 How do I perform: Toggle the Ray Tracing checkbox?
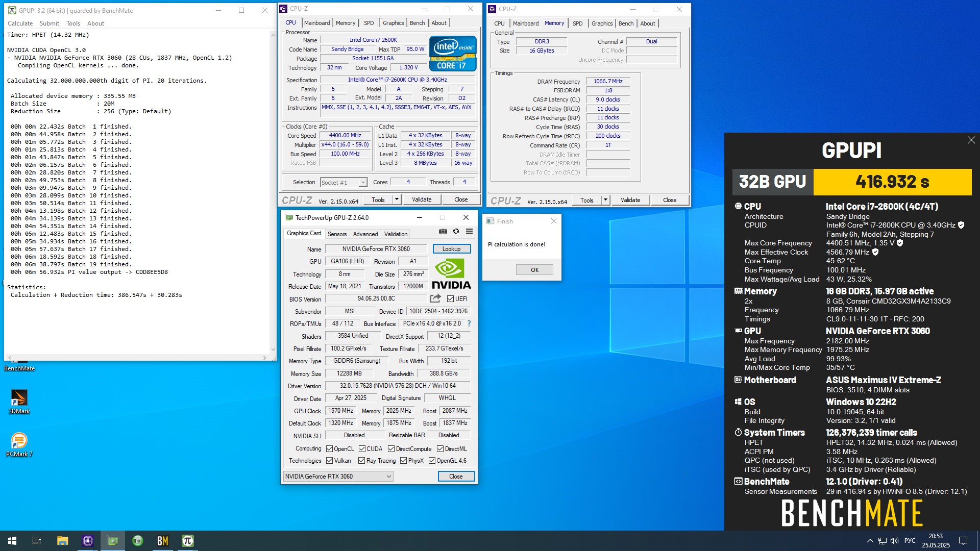point(362,461)
